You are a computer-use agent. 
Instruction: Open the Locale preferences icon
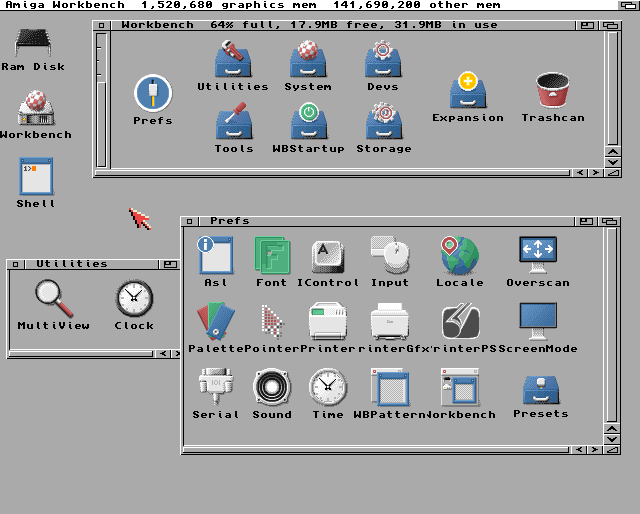click(x=459, y=256)
